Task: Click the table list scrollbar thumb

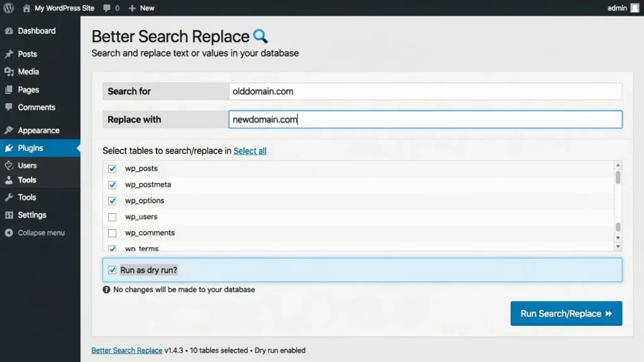Action: (618, 178)
